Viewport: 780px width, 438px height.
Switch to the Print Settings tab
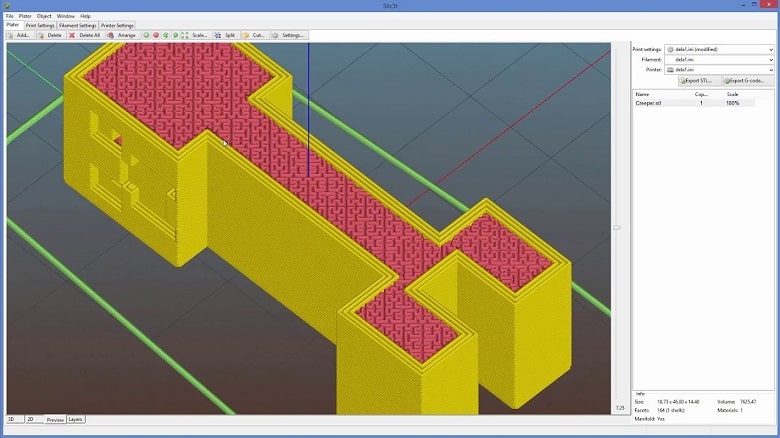40,25
